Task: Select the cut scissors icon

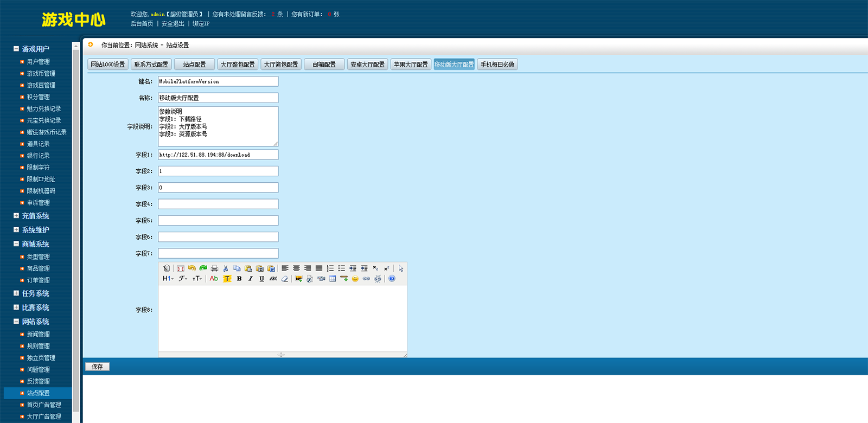Action: (x=226, y=268)
